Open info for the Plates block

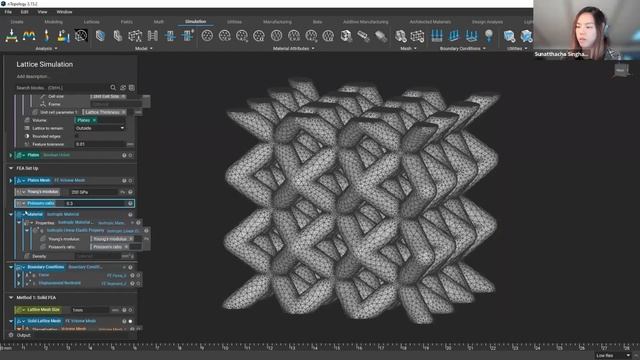(124, 155)
